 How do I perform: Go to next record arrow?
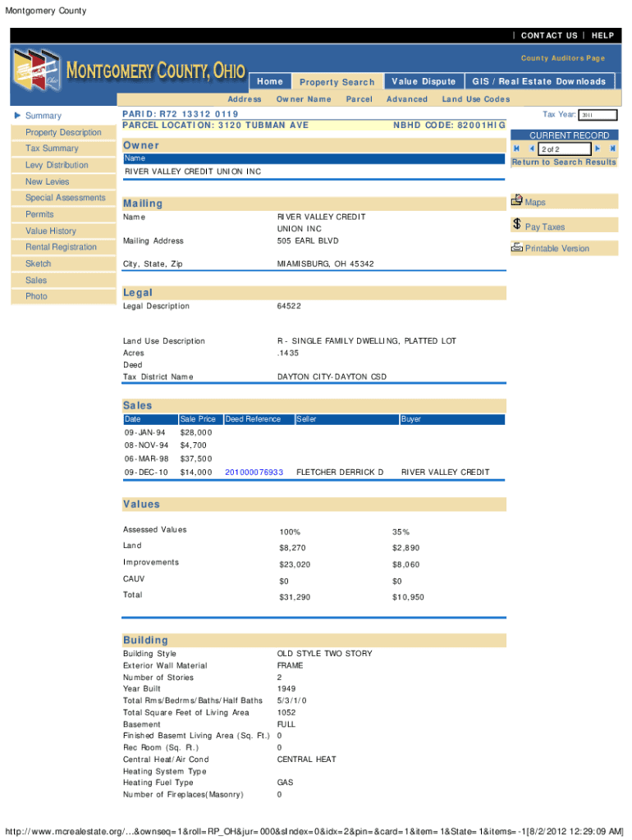coord(598,148)
